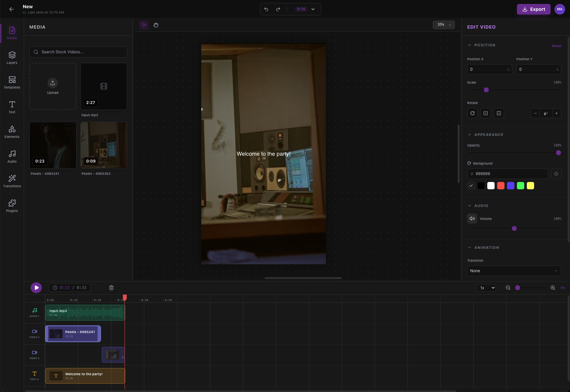This screenshot has width=570, height=392.
Task: Select the green background color swatch
Action: pos(521,186)
